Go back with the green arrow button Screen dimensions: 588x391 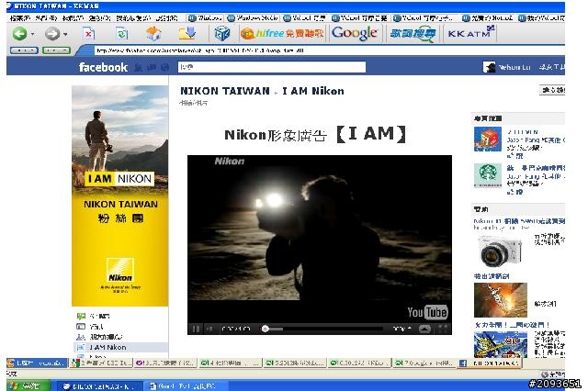tap(19, 34)
